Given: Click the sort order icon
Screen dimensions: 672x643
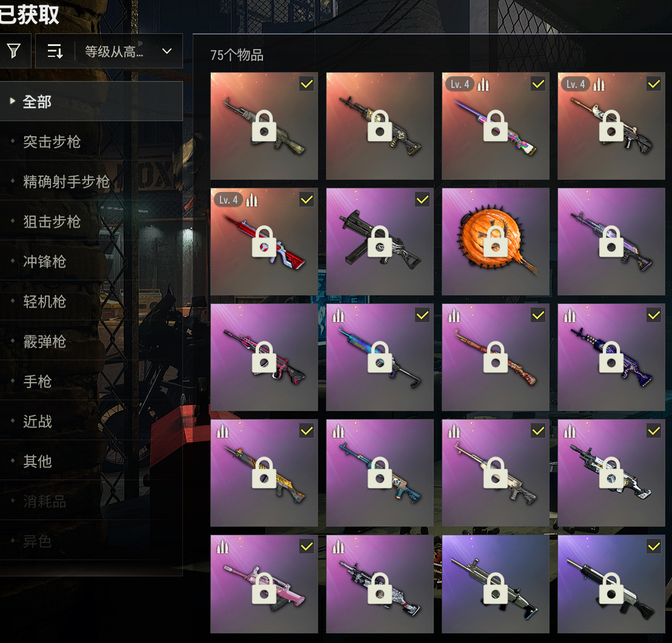Looking at the screenshot, I should [x=55, y=51].
